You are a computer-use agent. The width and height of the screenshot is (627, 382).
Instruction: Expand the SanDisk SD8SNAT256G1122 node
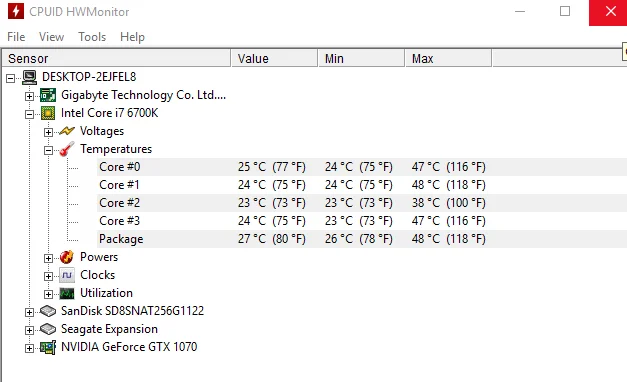(29, 312)
